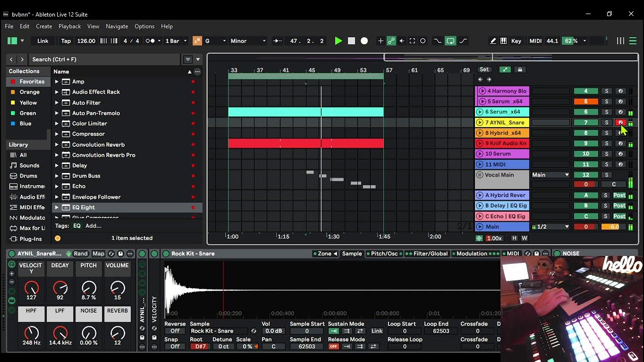The height and width of the screenshot is (362, 644).
Task: Open the Navigate menu
Action: [x=117, y=26]
